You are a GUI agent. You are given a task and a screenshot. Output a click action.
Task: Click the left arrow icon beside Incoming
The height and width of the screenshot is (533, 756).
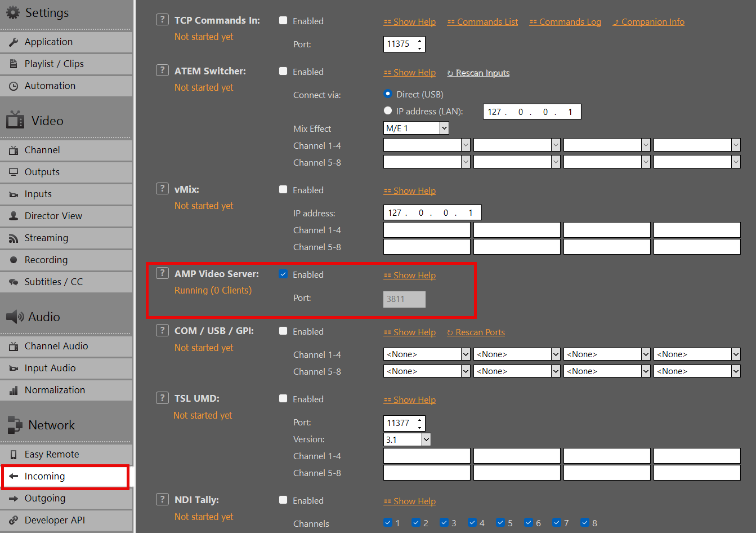pos(14,476)
